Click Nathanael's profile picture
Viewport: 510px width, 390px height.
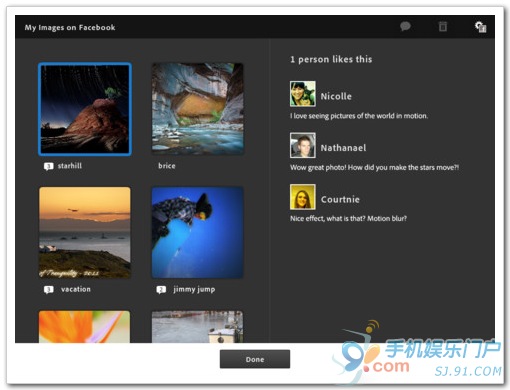tap(302, 145)
